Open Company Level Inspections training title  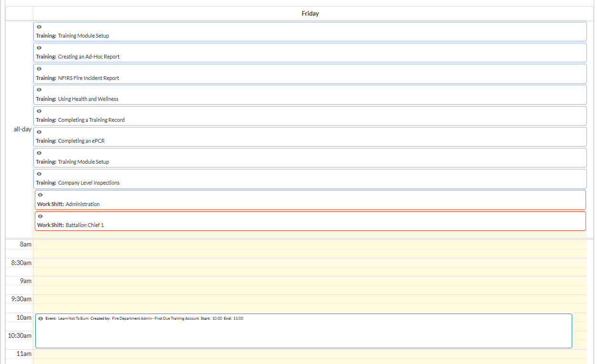pos(89,183)
